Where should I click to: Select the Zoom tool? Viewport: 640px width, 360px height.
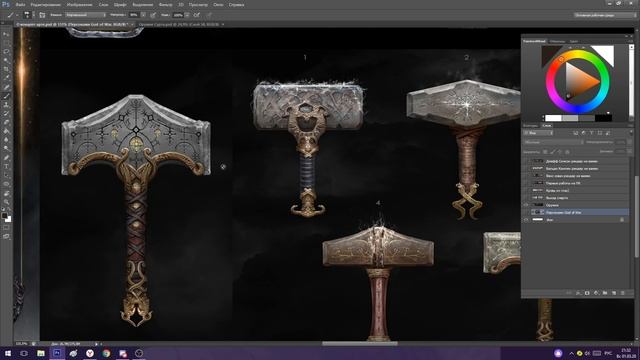(7, 202)
